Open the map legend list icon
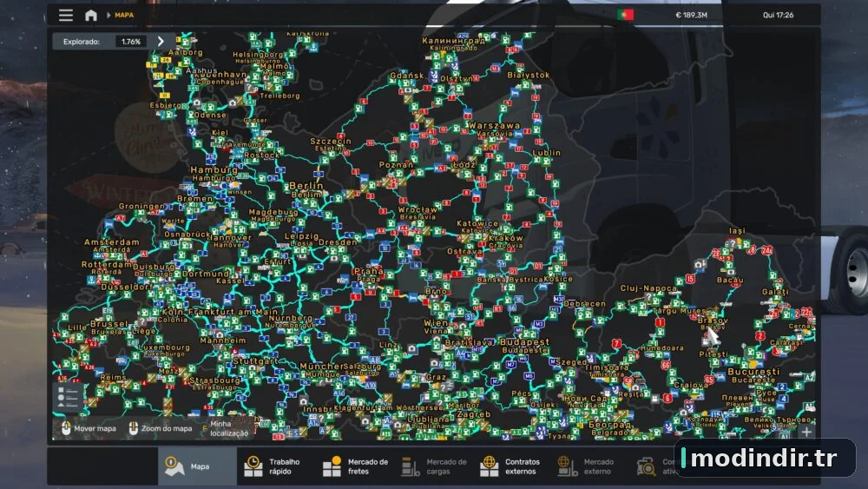This screenshot has width=868, height=489. click(68, 398)
